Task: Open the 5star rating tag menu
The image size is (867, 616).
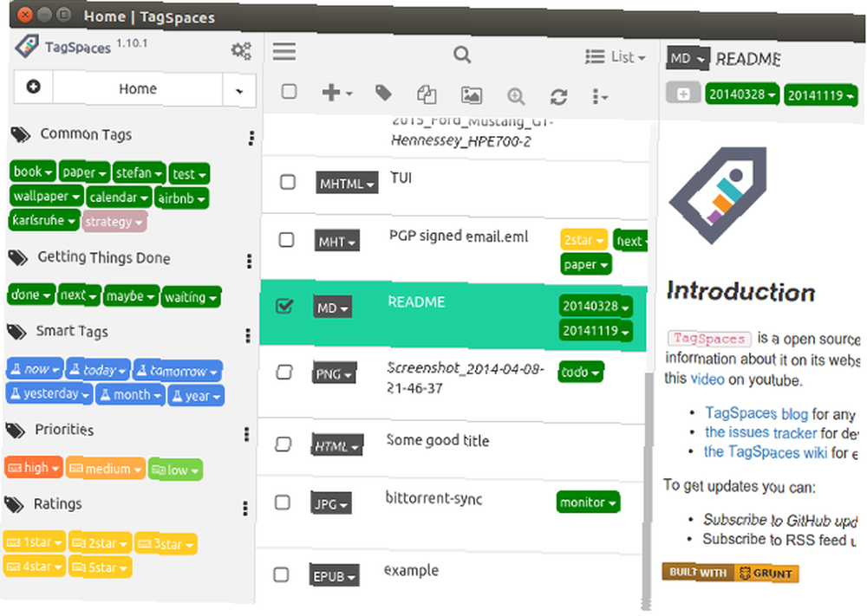Action: click(x=100, y=567)
